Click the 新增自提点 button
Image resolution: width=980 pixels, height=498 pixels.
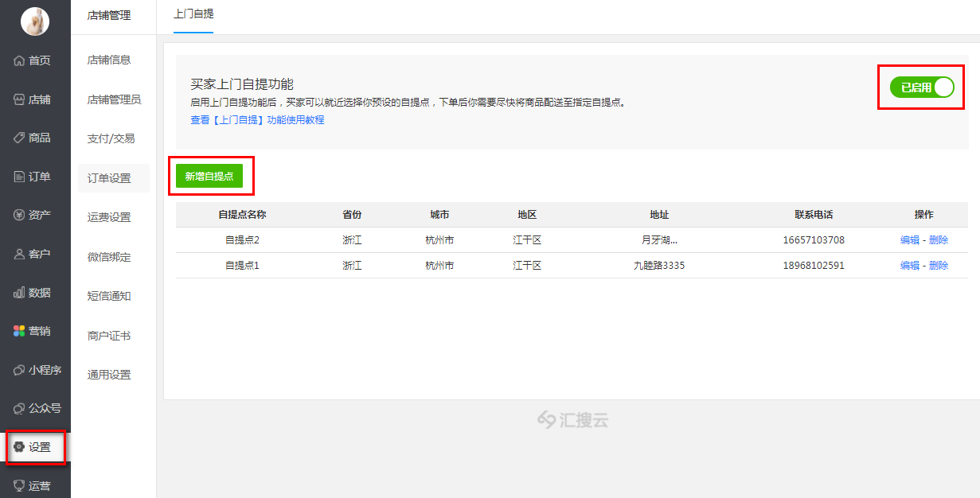[211, 176]
